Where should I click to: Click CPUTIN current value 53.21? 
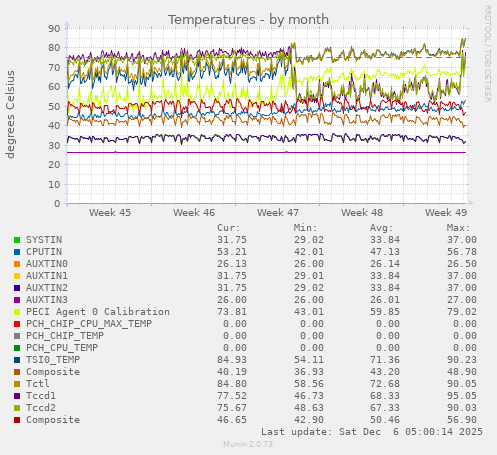(x=232, y=252)
